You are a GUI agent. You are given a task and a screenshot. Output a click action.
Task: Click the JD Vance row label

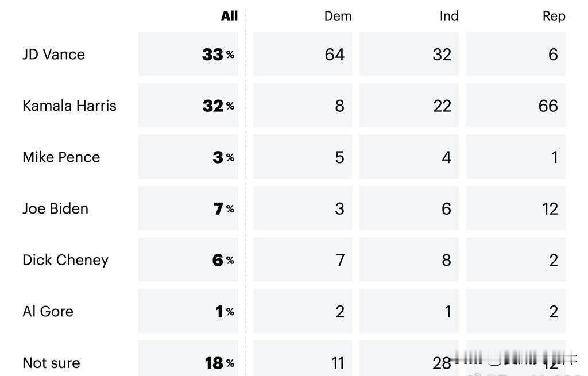pos(53,55)
